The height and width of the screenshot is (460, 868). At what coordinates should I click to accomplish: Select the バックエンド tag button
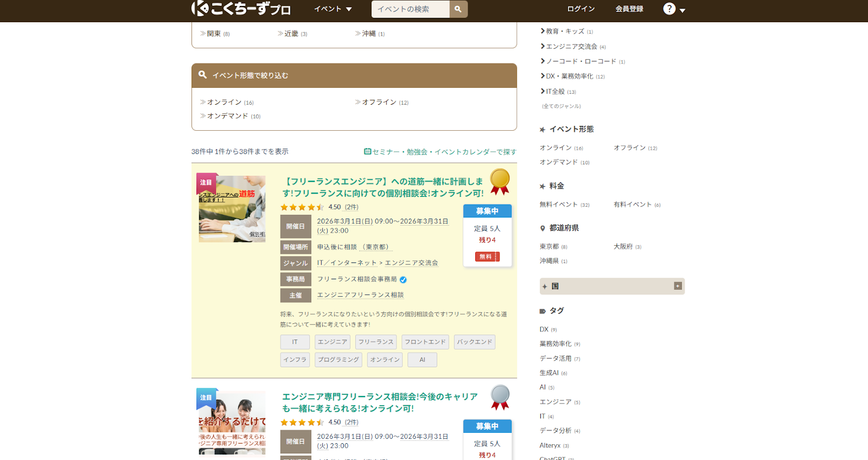[x=475, y=342]
